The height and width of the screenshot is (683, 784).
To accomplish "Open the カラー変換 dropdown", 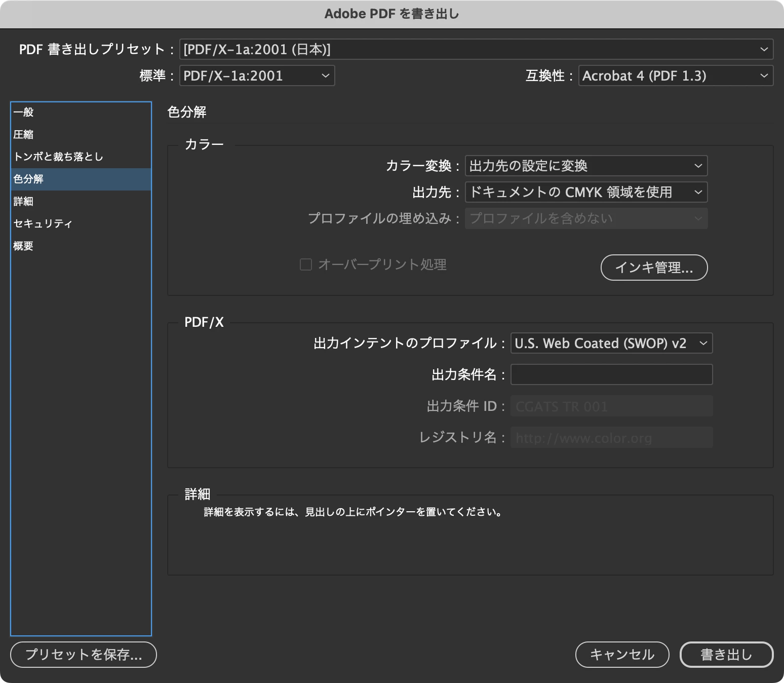I will (586, 166).
